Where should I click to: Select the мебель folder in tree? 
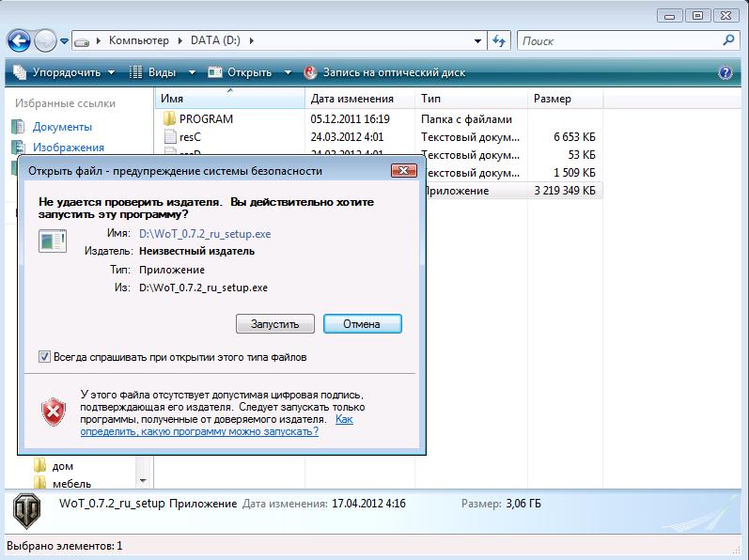[x=71, y=484]
